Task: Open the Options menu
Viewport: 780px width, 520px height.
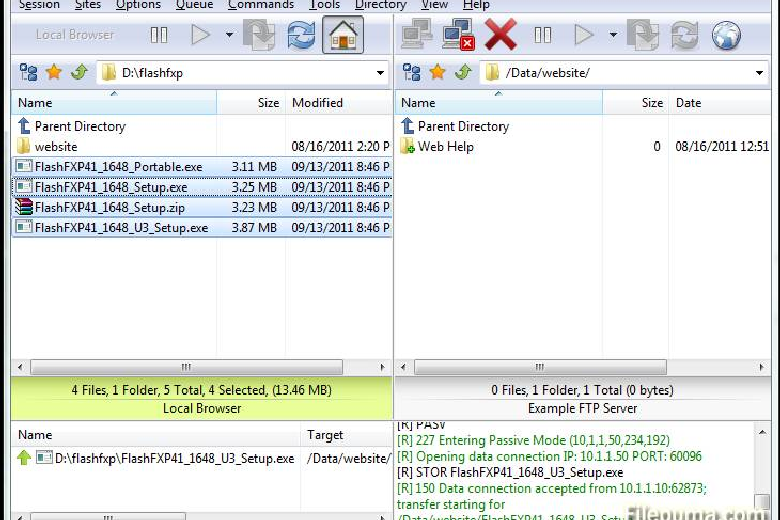Action: (138, 5)
